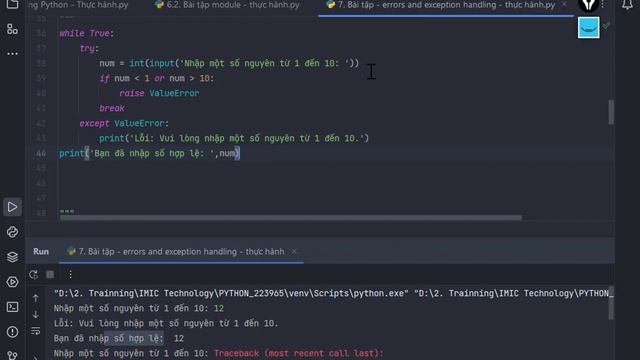This screenshot has width=640, height=360.
Task: Click 'if num < 1 or num > 10:' line
Action: (x=157, y=78)
